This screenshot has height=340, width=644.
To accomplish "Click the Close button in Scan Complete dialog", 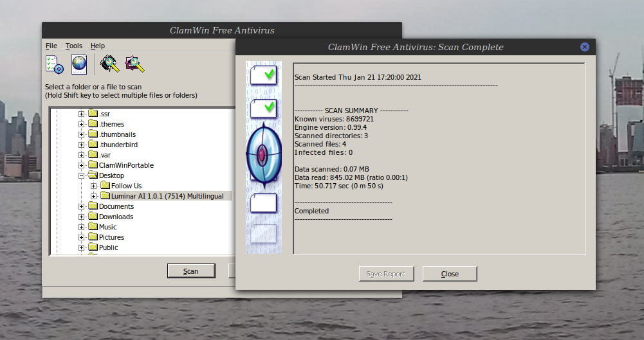I will 450,274.
